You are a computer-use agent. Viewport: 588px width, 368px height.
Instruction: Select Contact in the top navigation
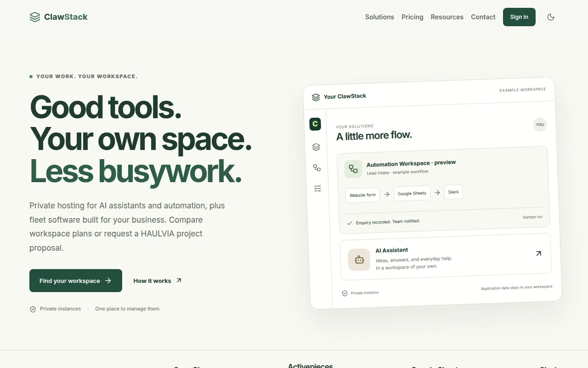(483, 17)
